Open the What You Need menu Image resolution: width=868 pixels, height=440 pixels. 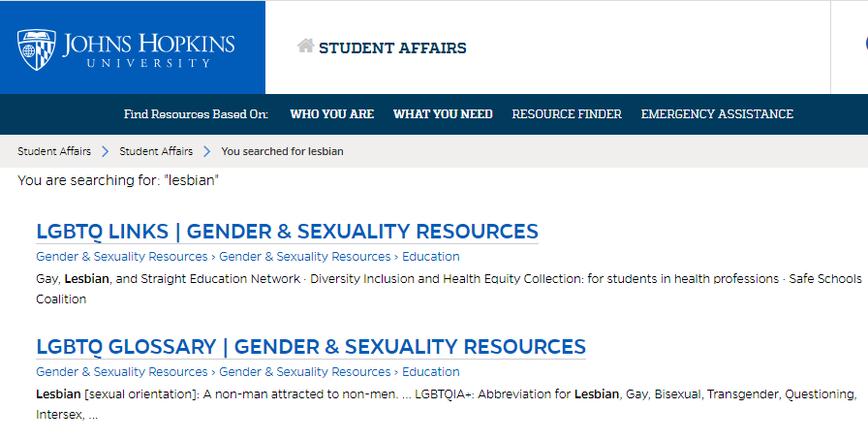pos(443,114)
